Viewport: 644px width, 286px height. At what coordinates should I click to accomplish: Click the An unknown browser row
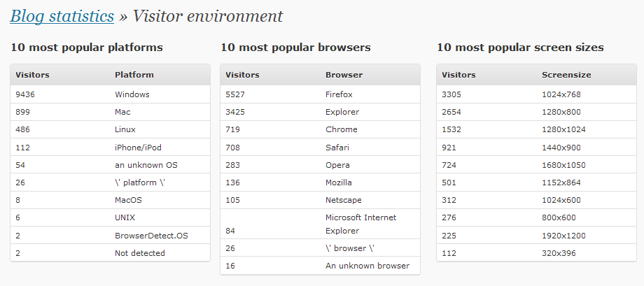point(321,266)
